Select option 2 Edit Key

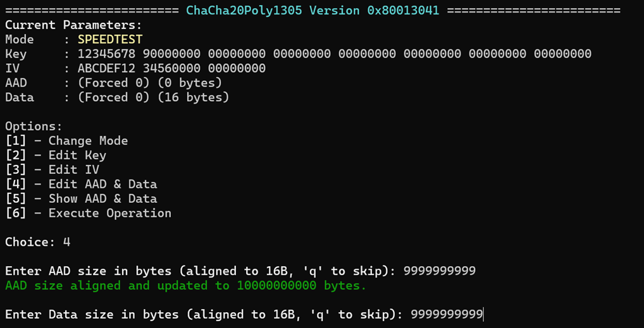56,155
